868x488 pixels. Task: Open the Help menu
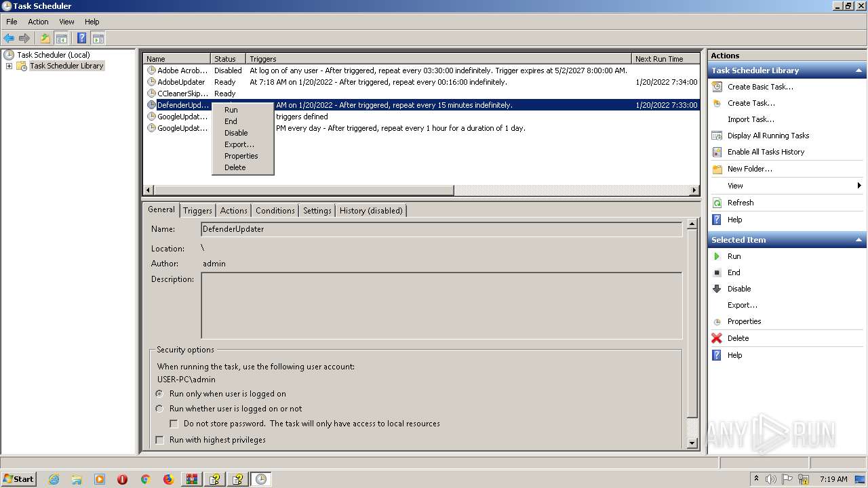pos(92,22)
